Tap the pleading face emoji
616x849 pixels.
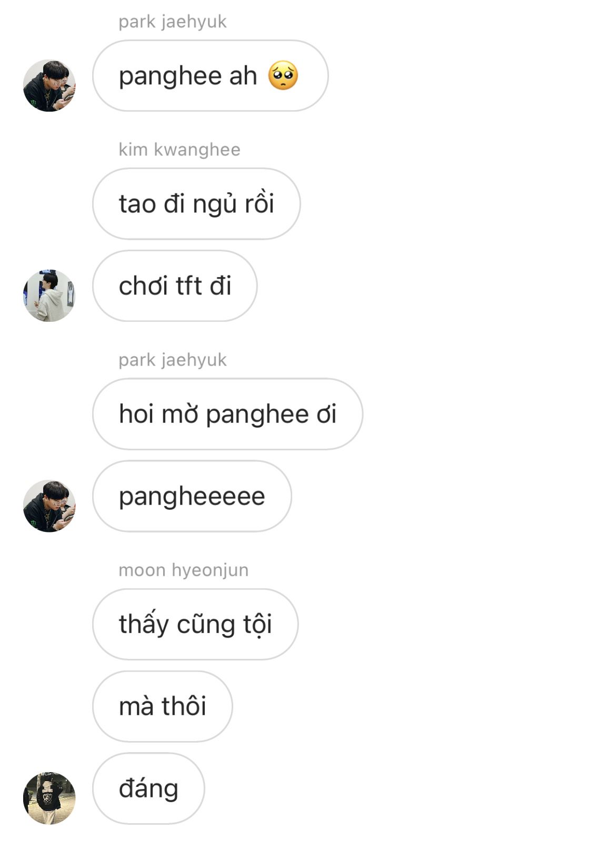pos(283,76)
